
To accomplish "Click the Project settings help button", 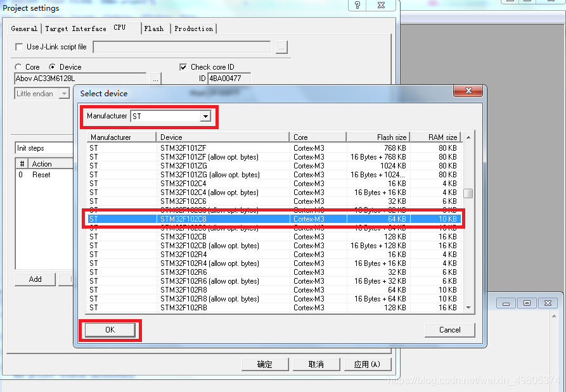I will [x=357, y=5].
